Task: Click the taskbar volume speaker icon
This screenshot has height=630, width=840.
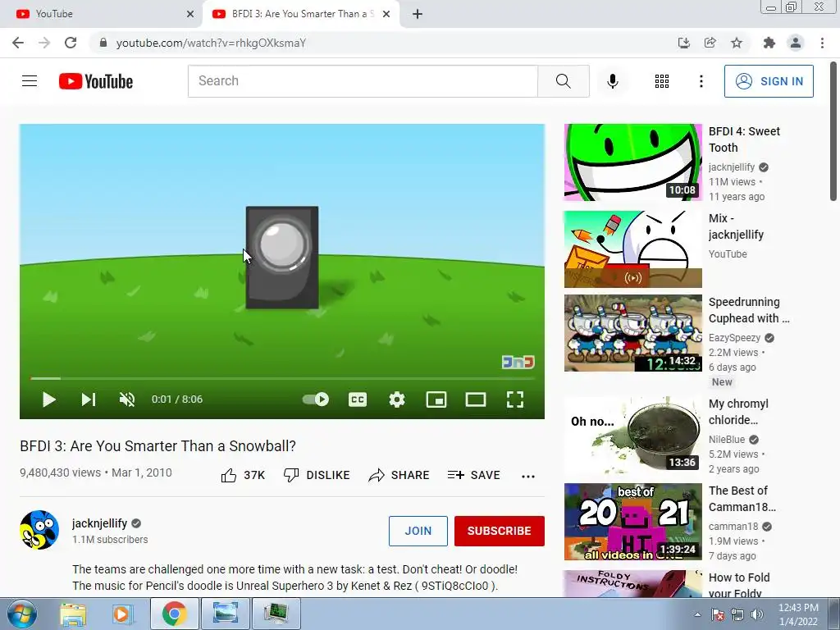Action: [x=757, y=614]
